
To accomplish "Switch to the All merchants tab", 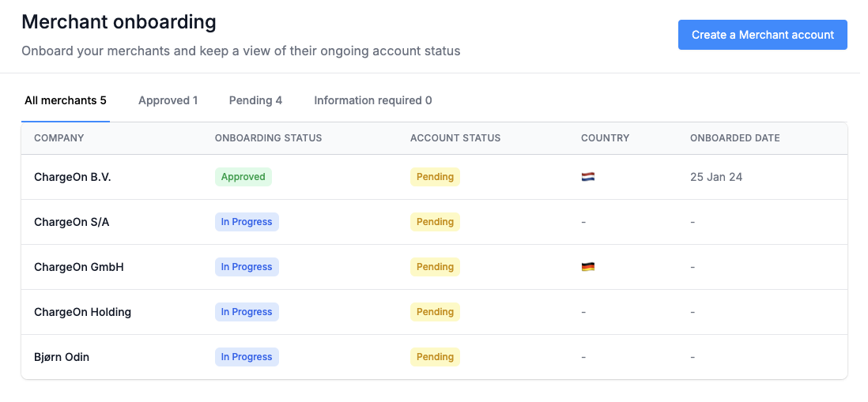I will [66, 100].
